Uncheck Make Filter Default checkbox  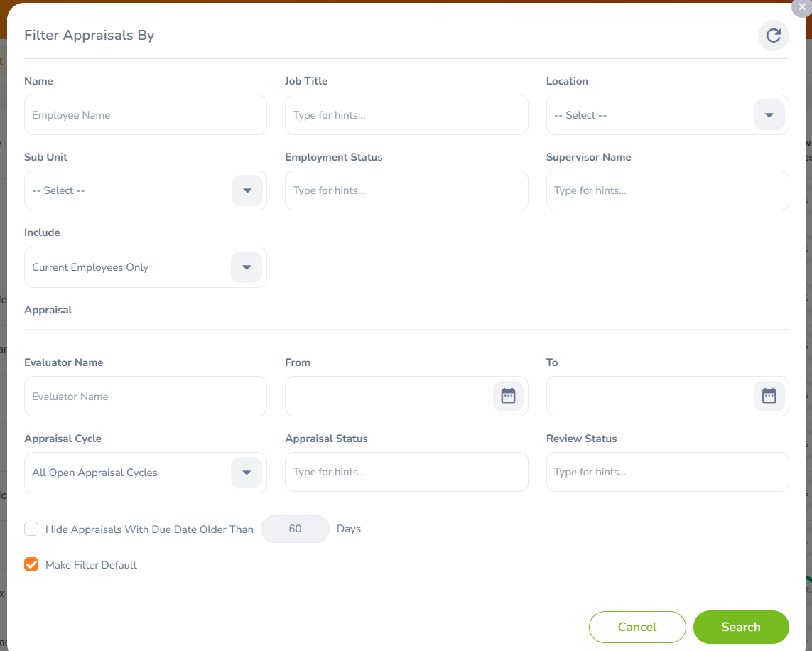(x=31, y=564)
